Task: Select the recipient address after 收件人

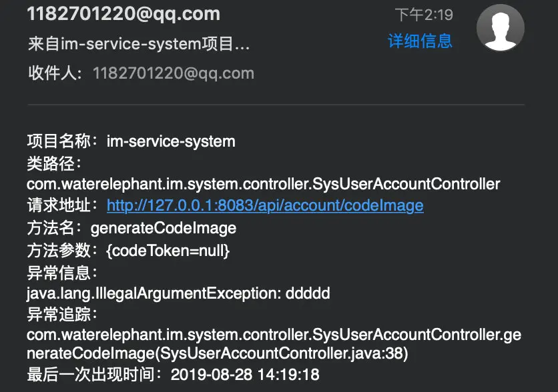Action: pyautogui.click(x=174, y=73)
